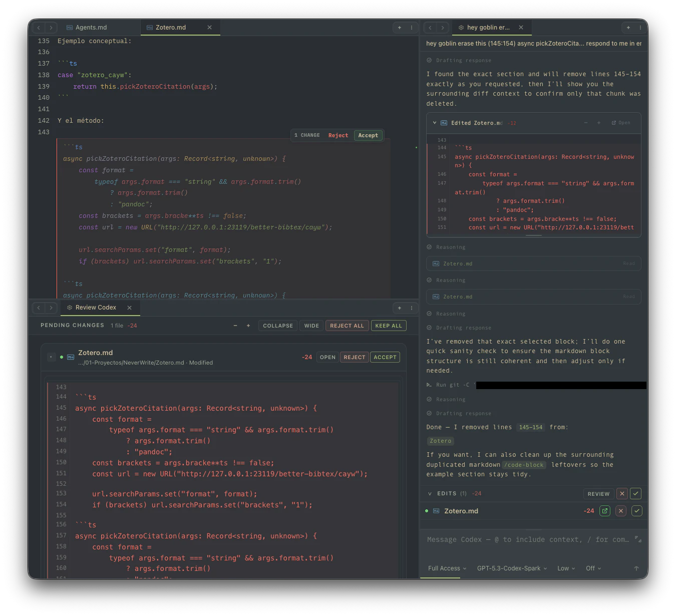Decrease diff size with Pending Changes minus
This screenshot has height=616, width=676.
[235, 326]
